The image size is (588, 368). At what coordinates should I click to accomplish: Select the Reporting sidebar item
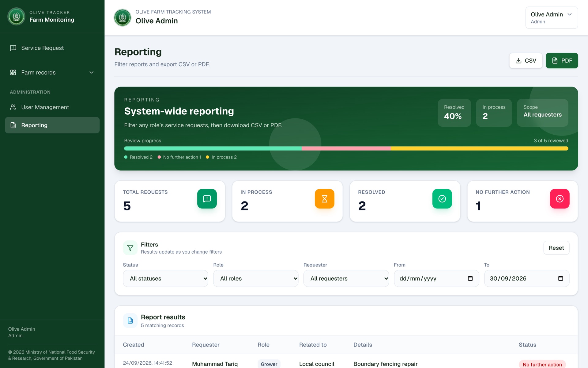[x=52, y=125]
